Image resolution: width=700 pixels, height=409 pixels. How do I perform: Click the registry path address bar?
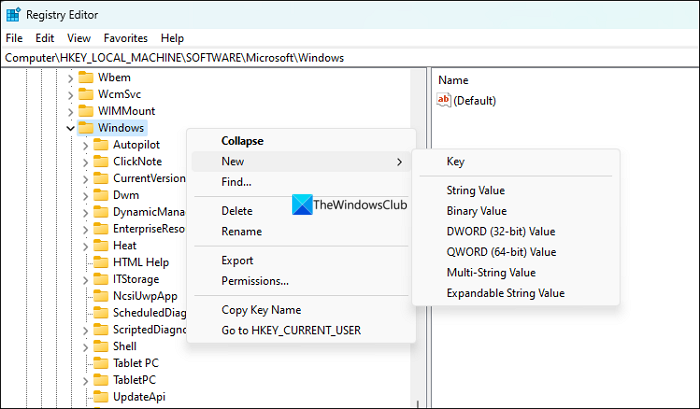tap(350, 58)
